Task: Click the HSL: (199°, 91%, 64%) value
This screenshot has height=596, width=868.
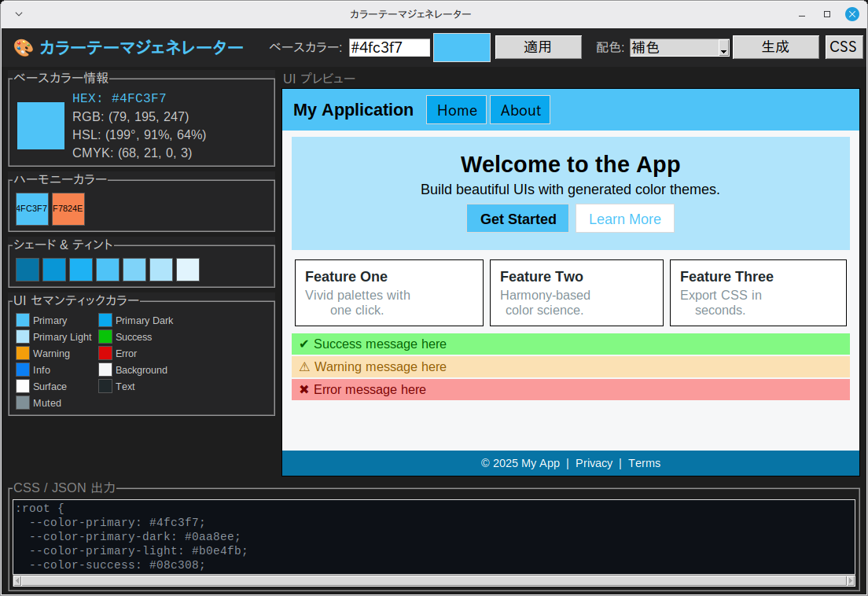Action: click(139, 135)
